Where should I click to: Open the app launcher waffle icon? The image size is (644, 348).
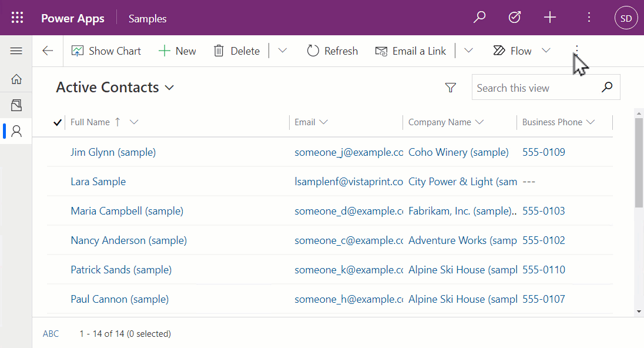17,18
